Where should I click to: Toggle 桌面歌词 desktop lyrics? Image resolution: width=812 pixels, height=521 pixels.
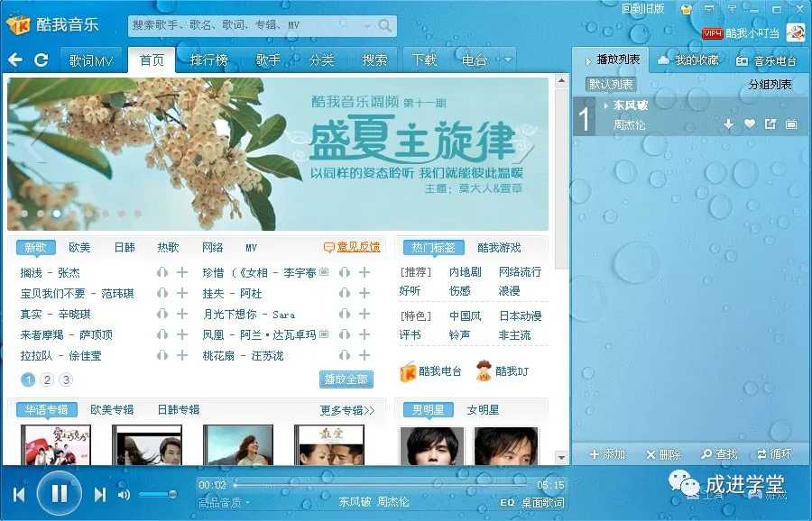pyautogui.click(x=542, y=502)
